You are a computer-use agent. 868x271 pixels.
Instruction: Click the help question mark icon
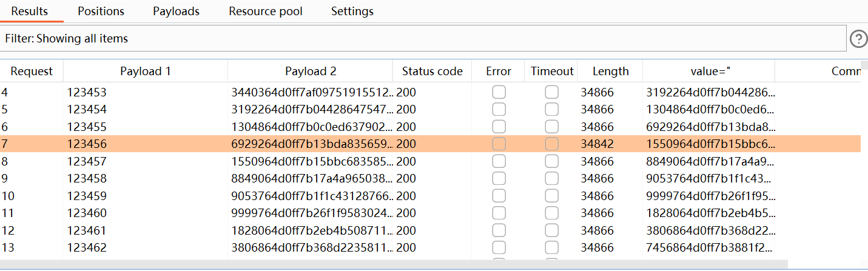(x=858, y=39)
